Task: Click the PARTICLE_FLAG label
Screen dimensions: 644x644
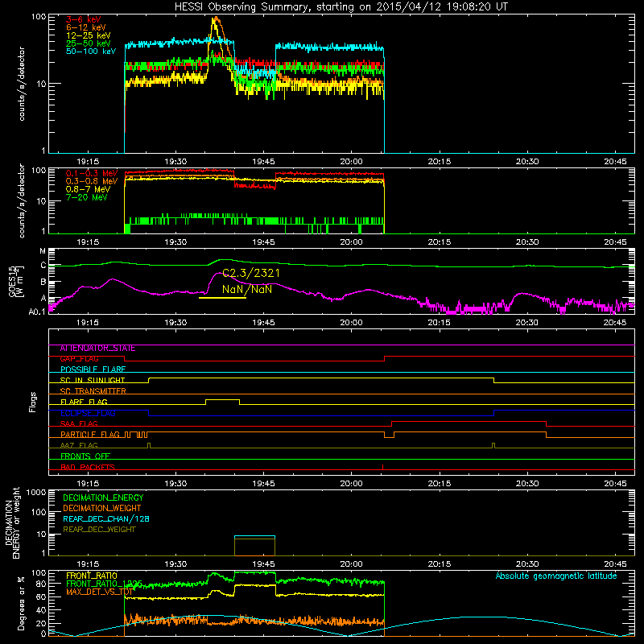Action: click(90, 435)
